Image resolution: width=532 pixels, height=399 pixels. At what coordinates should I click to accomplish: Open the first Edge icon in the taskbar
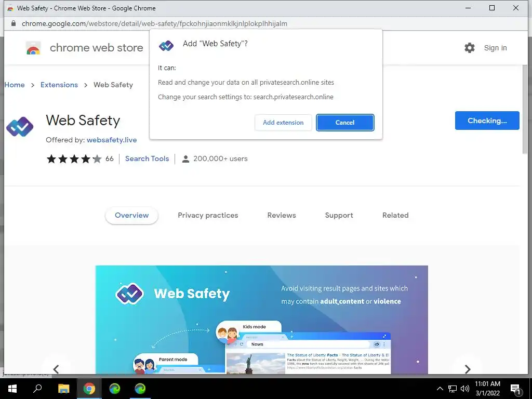tap(115, 389)
